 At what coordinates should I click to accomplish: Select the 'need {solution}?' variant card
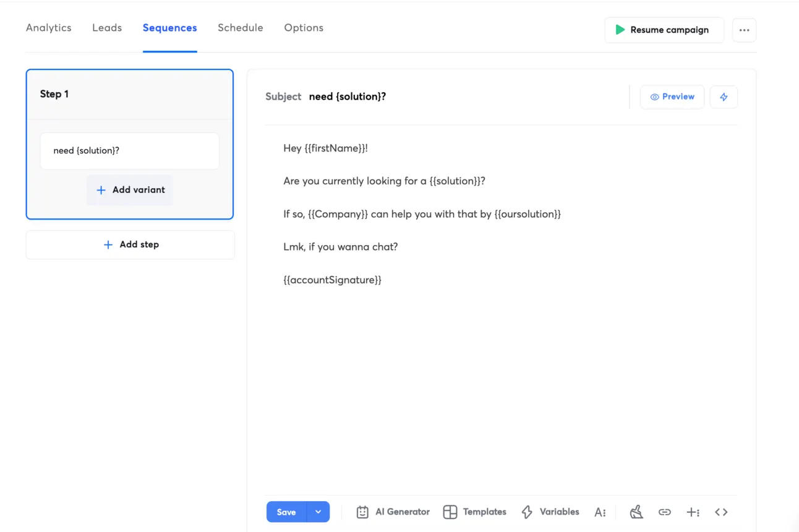[130, 151]
